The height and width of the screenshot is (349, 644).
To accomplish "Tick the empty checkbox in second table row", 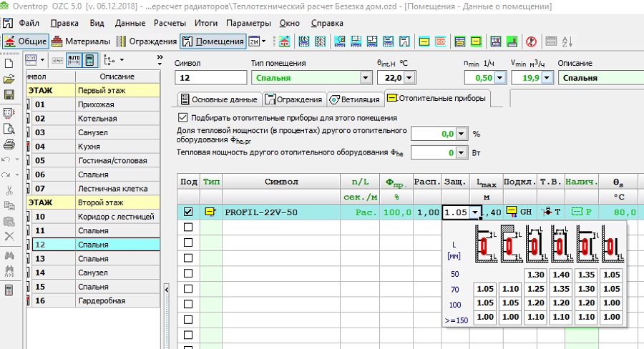I will coord(188,227).
